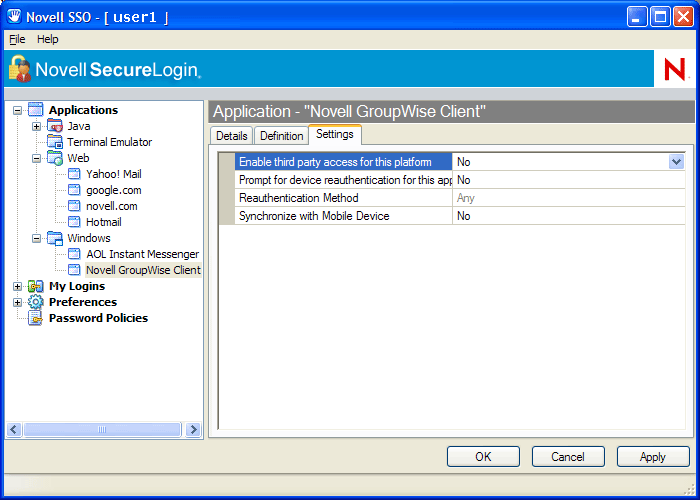
Task: Collapse the Applications tree node
Action: tap(17, 110)
